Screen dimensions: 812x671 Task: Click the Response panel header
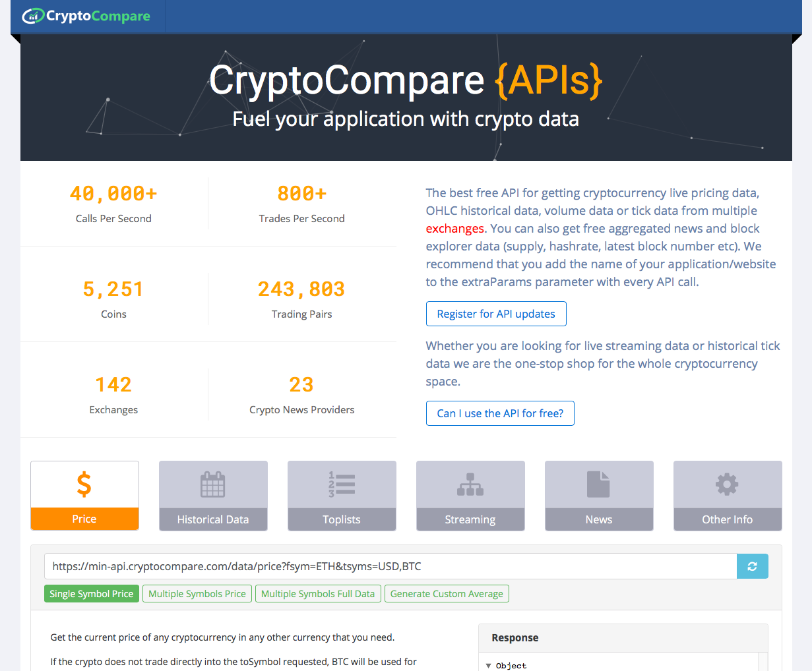623,638
